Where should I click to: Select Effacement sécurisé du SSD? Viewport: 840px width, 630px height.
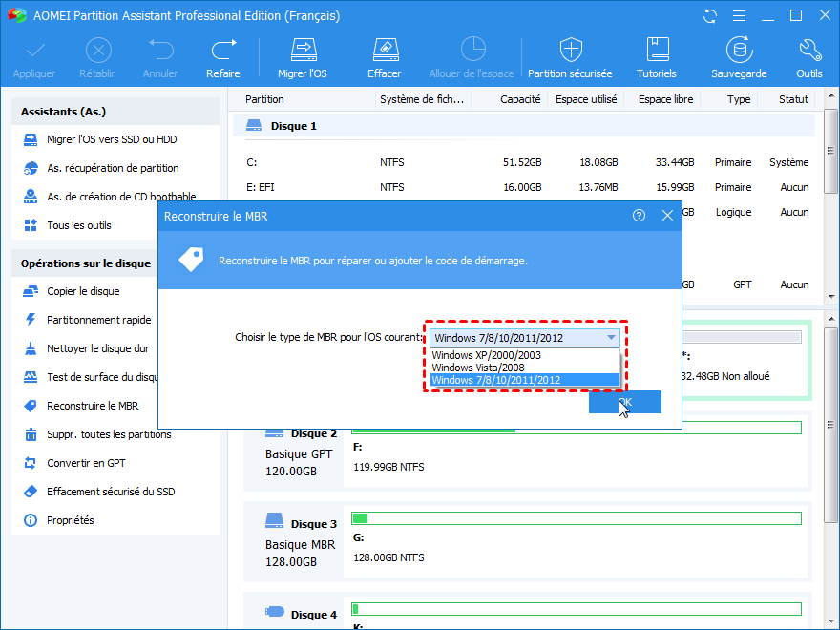pyautogui.click(x=111, y=492)
